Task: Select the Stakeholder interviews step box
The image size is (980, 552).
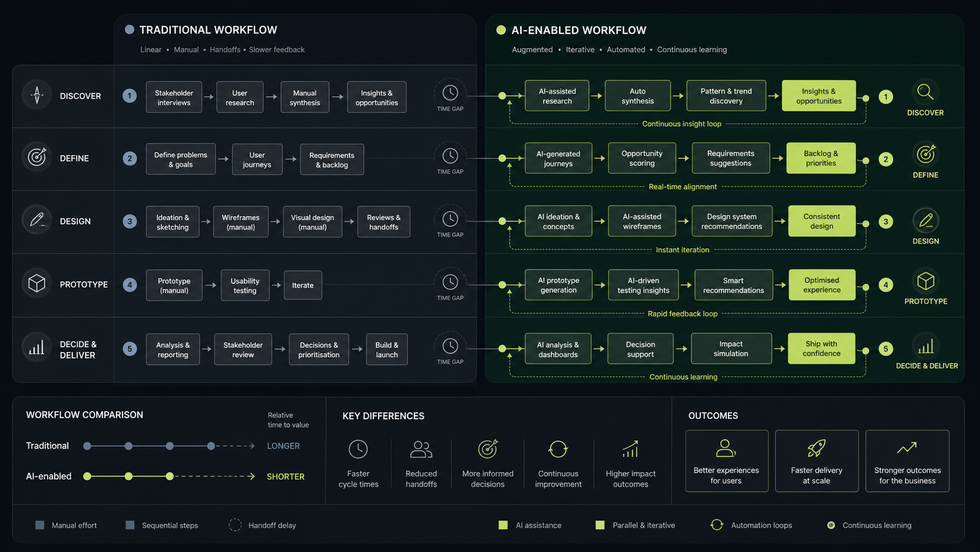Action: coord(174,97)
